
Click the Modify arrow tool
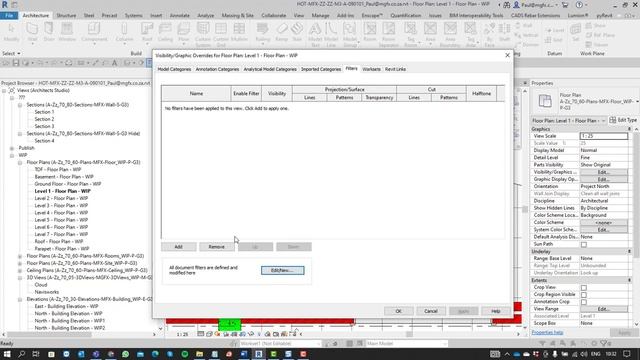(x=11, y=32)
